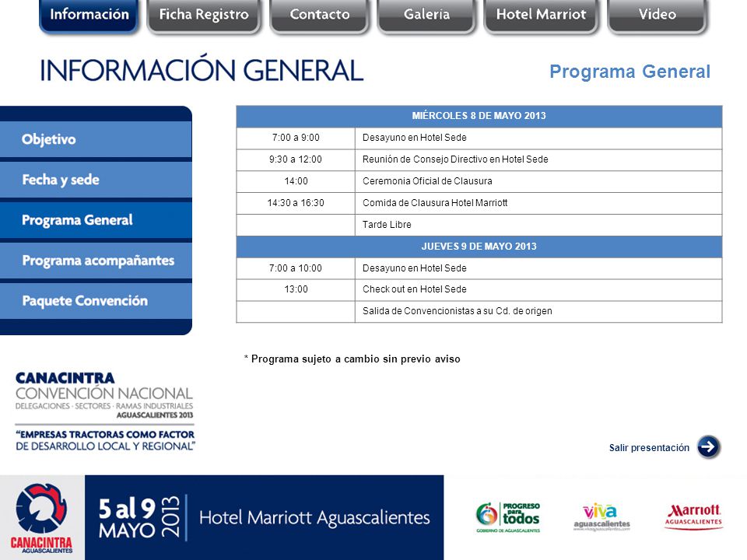The height and width of the screenshot is (560, 747).
Task: Click the Hotel Marriott Aguascalientes banner text
Action: pos(314,518)
